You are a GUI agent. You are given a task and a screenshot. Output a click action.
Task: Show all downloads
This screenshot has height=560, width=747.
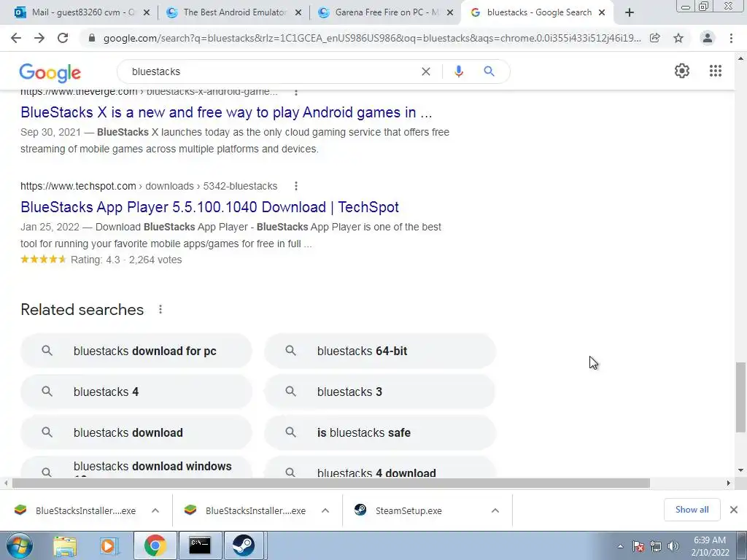tap(692, 510)
